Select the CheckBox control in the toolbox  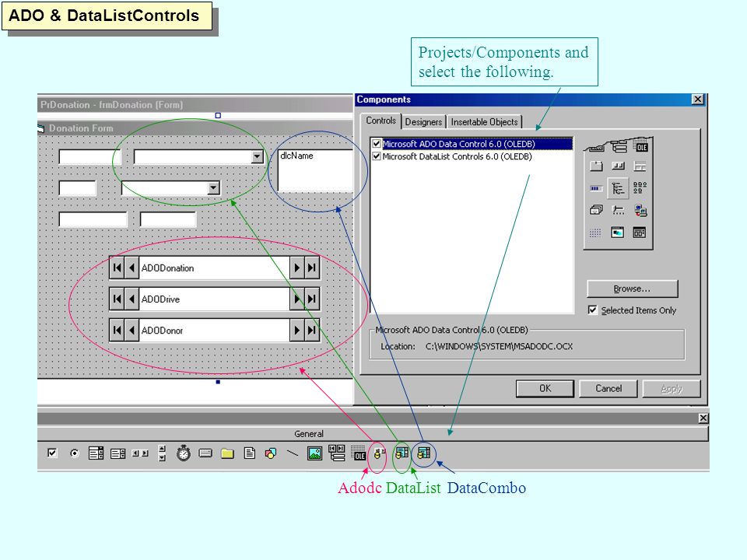tap(52, 453)
